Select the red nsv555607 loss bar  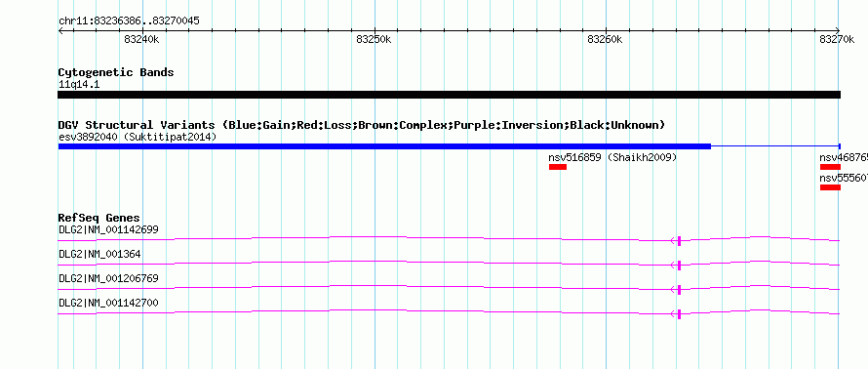830,187
